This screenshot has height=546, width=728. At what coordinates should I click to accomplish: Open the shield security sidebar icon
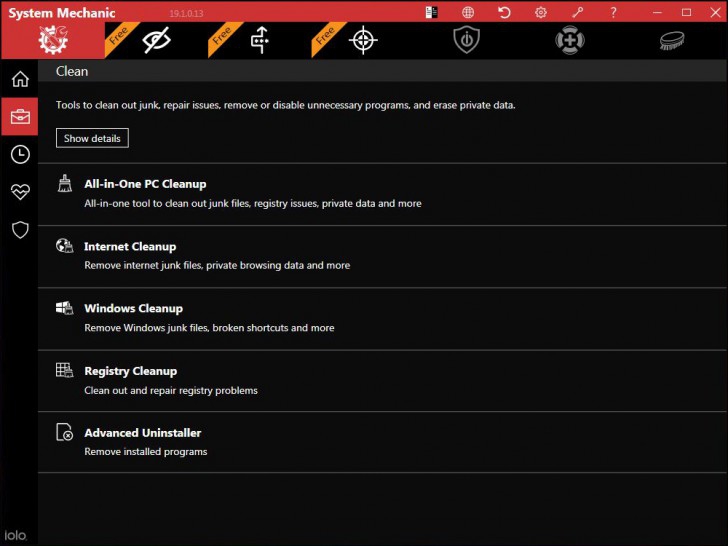[x=20, y=229]
